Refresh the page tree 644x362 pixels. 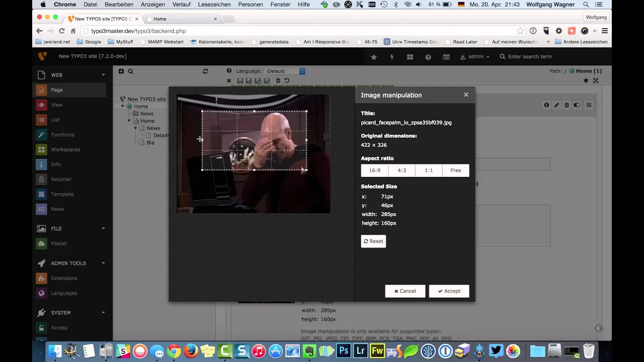coord(205,71)
